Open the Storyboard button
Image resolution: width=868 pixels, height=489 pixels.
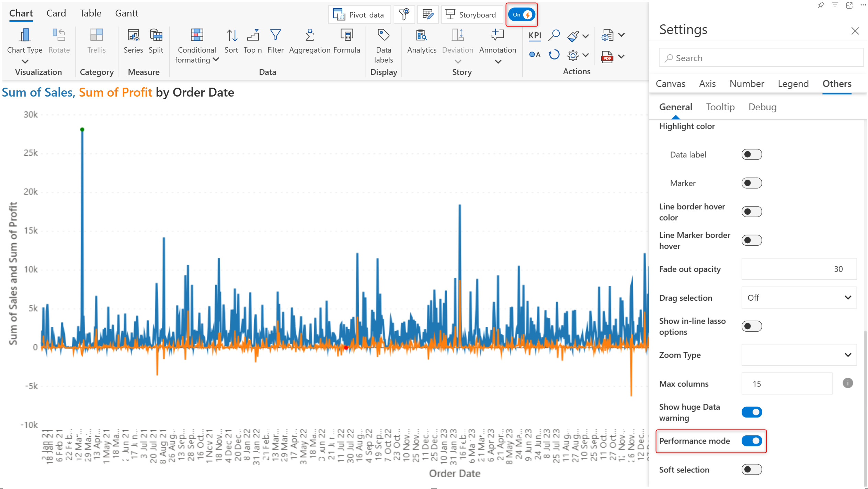tap(471, 15)
